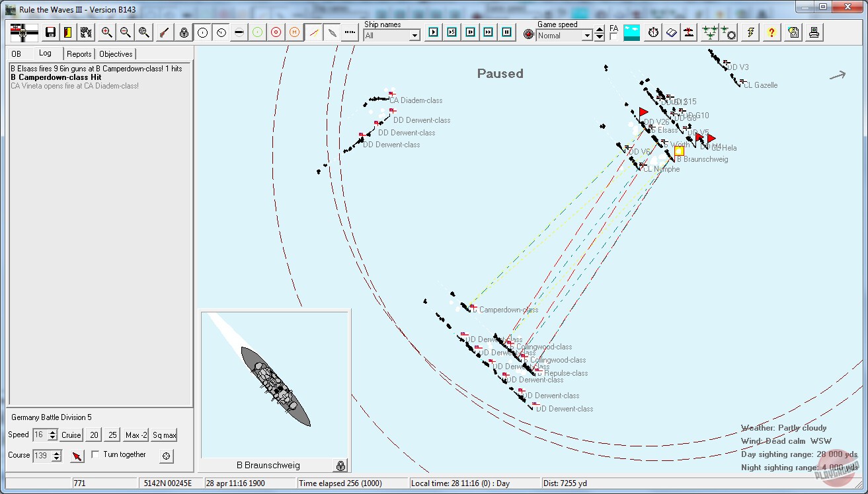The height and width of the screenshot is (494, 868).
Task: Enable the Turn together checkbox
Action: (x=96, y=454)
